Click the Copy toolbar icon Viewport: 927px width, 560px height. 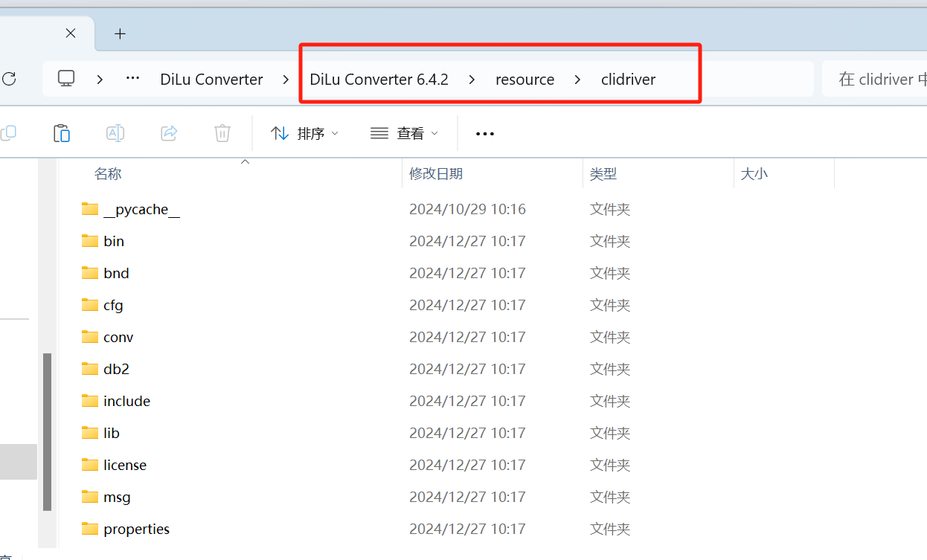[x=9, y=133]
